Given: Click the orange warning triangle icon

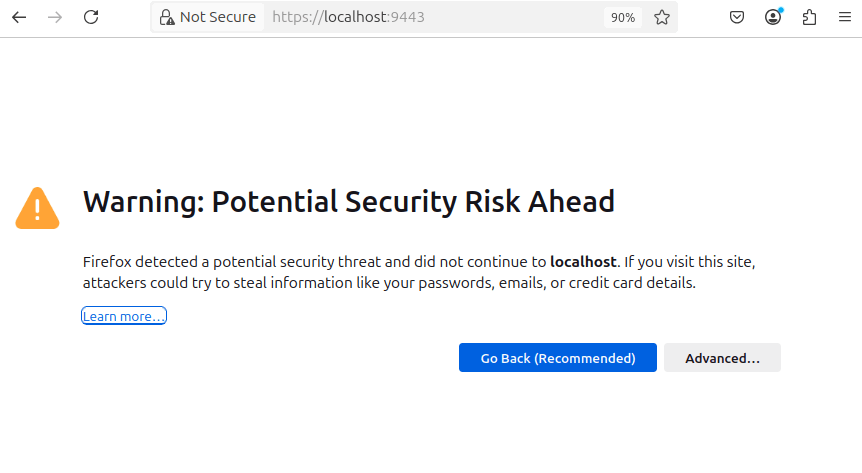Looking at the screenshot, I should tap(37, 208).
